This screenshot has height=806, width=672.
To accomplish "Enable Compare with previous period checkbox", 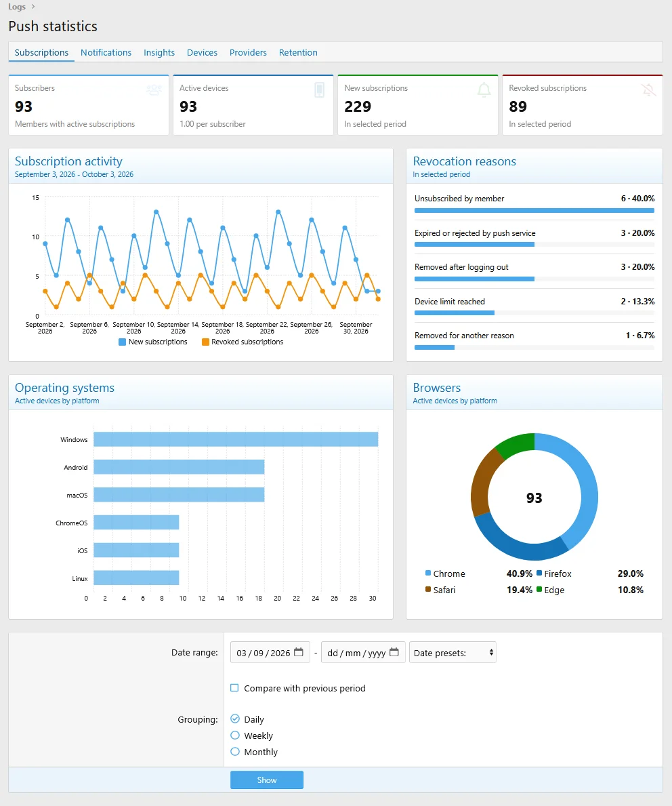I will (234, 688).
